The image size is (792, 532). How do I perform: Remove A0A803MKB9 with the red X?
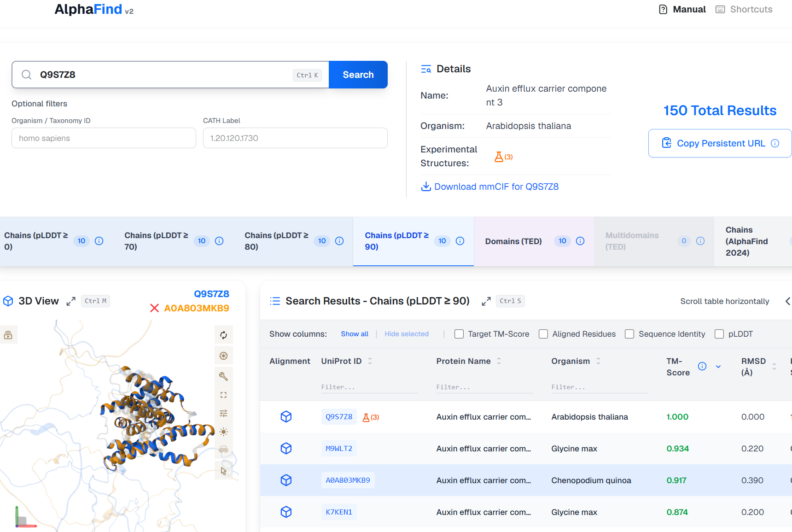(x=154, y=308)
